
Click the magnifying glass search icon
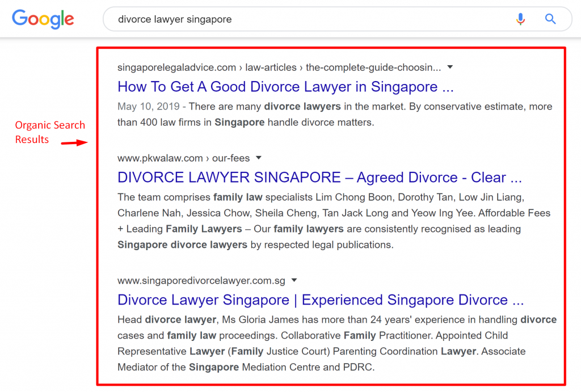click(550, 19)
